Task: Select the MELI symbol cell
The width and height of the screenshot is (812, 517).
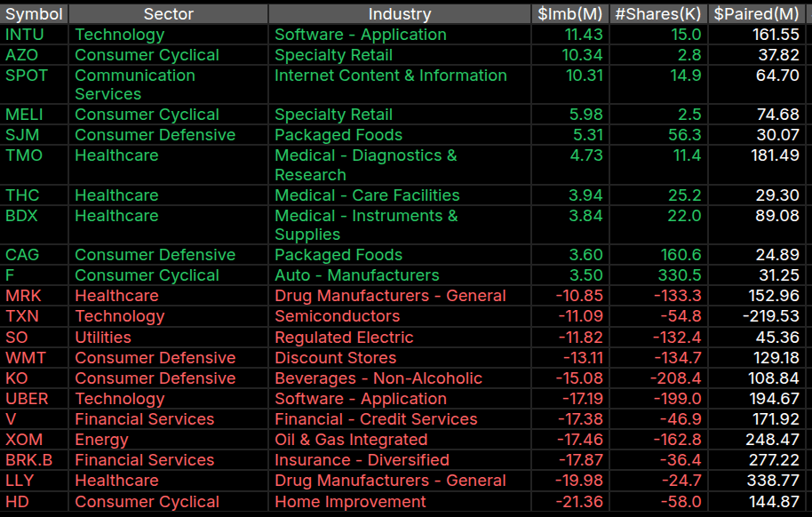Action: [34, 115]
